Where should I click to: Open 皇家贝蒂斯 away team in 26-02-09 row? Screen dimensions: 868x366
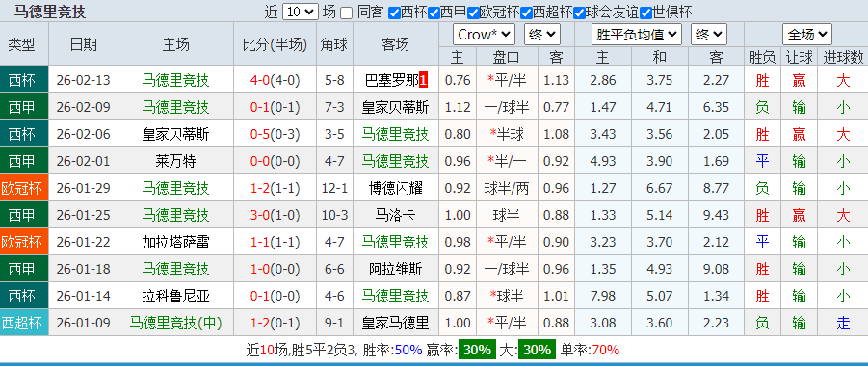coord(395,107)
